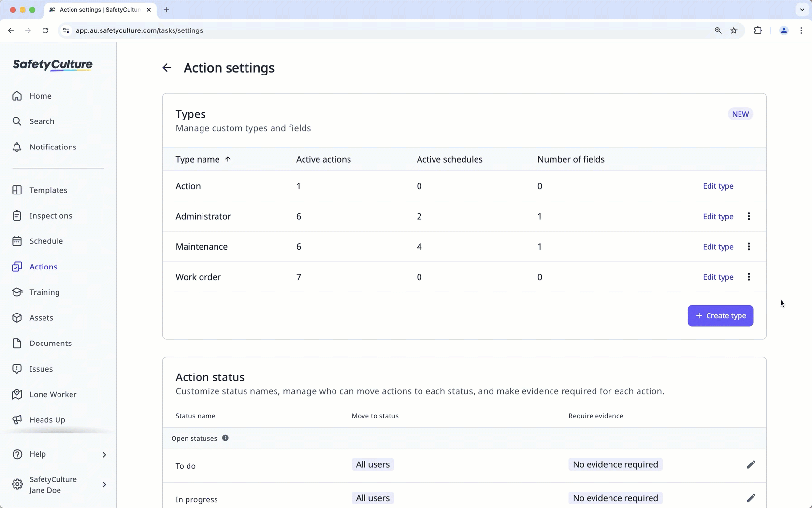This screenshot has height=508, width=812.
Task: Select the Action settings browser tab
Action: pos(101,10)
